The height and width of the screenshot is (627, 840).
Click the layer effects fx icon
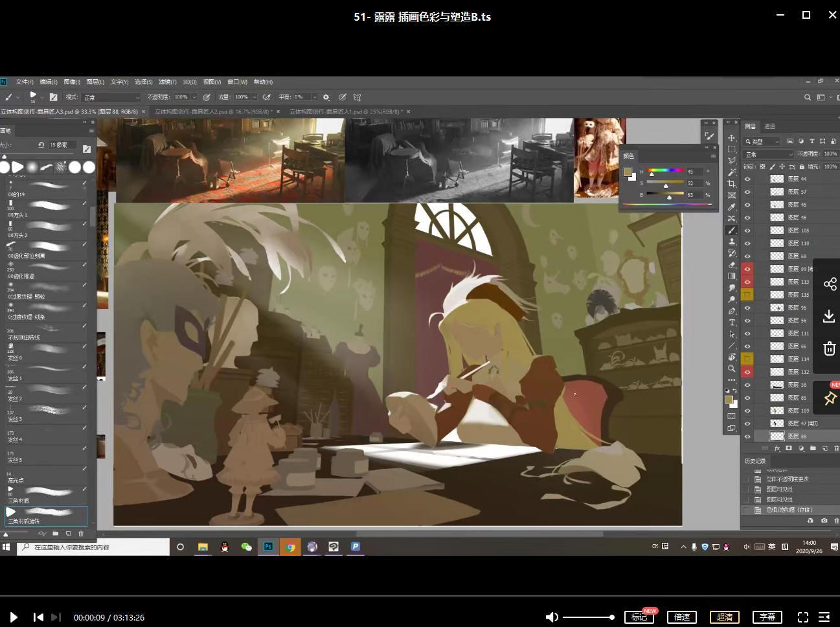click(x=777, y=448)
